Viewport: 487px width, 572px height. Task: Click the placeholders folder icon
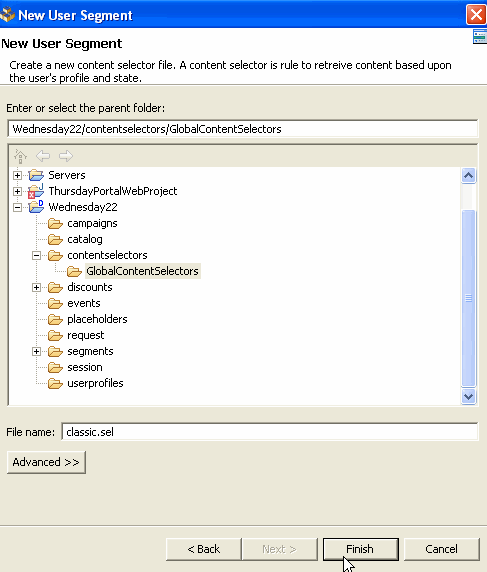tap(55, 319)
